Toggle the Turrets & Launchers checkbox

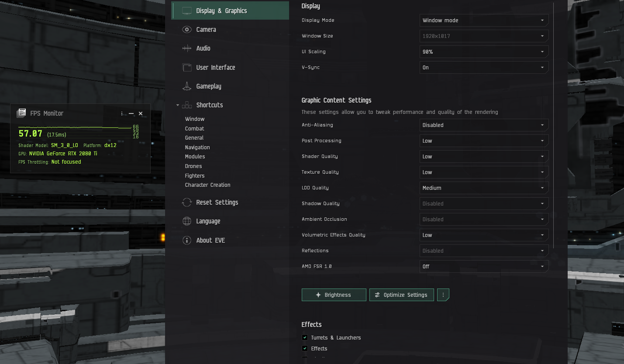click(x=305, y=337)
